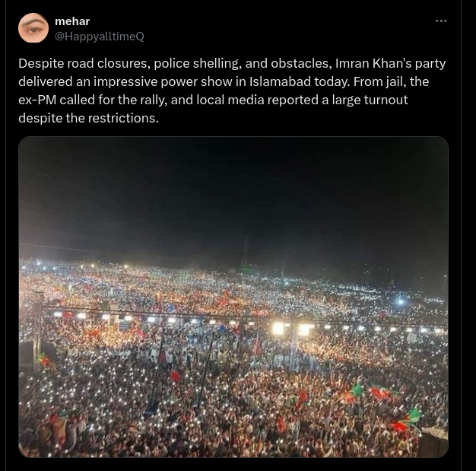Click the brightest floodlight pair in the photo

pyautogui.click(x=292, y=329)
